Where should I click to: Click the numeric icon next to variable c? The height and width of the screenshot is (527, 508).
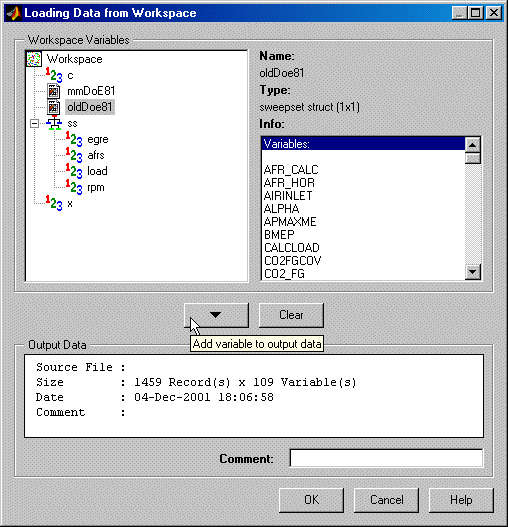pyautogui.click(x=54, y=75)
